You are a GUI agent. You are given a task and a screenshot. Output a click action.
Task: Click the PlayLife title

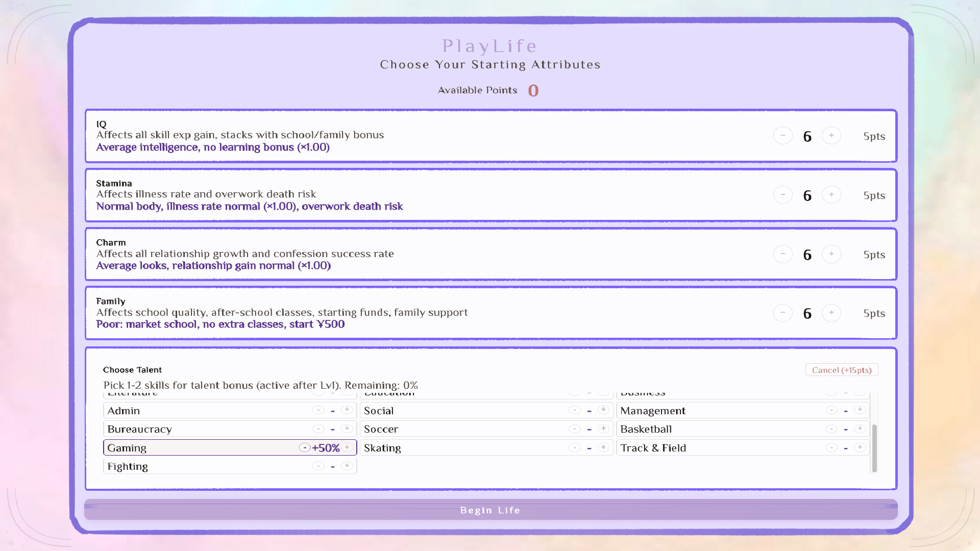point(490,46)
